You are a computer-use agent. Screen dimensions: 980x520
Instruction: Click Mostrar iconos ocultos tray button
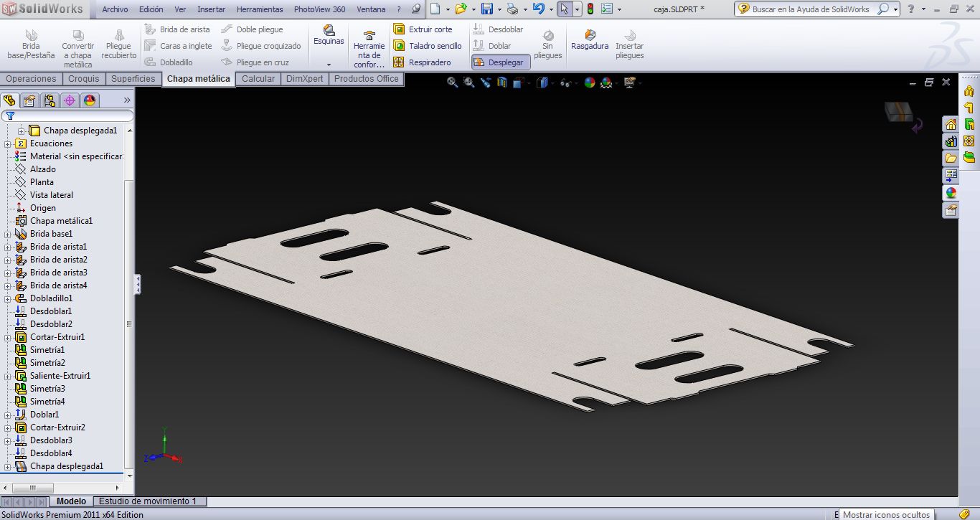point(886,514)
